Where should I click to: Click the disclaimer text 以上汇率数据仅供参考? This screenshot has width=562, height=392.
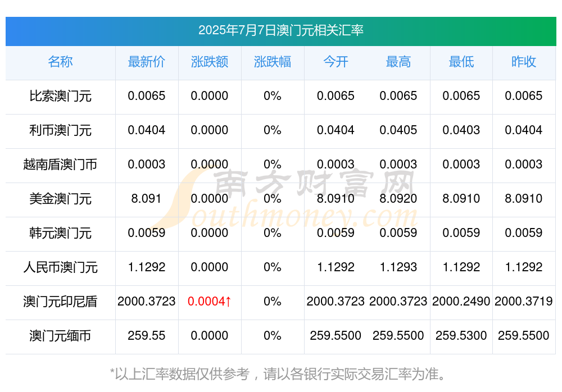tap(182, 374)
